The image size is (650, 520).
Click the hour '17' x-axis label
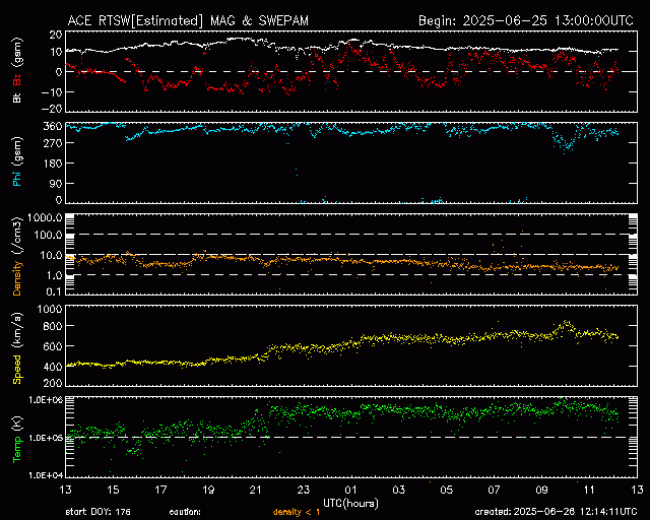click(160, 490)
